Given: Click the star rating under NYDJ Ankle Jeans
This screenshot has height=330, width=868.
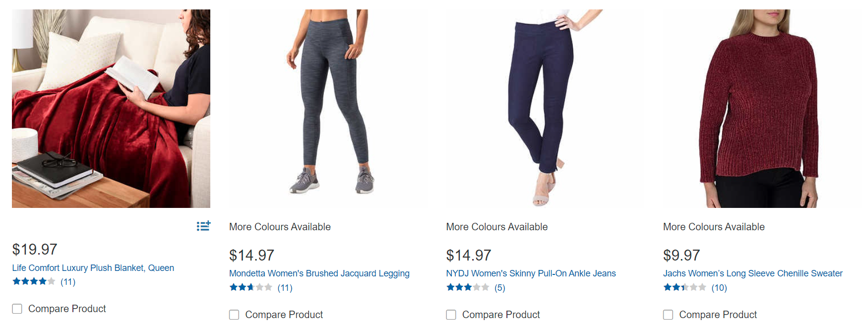Looking at the screenshot, I should 467,287.
